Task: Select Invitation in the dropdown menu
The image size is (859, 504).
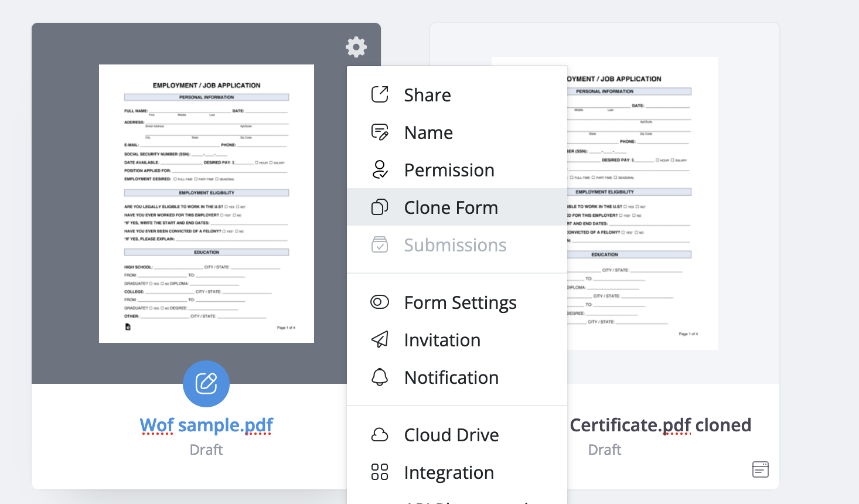Action: coord(442,340)
